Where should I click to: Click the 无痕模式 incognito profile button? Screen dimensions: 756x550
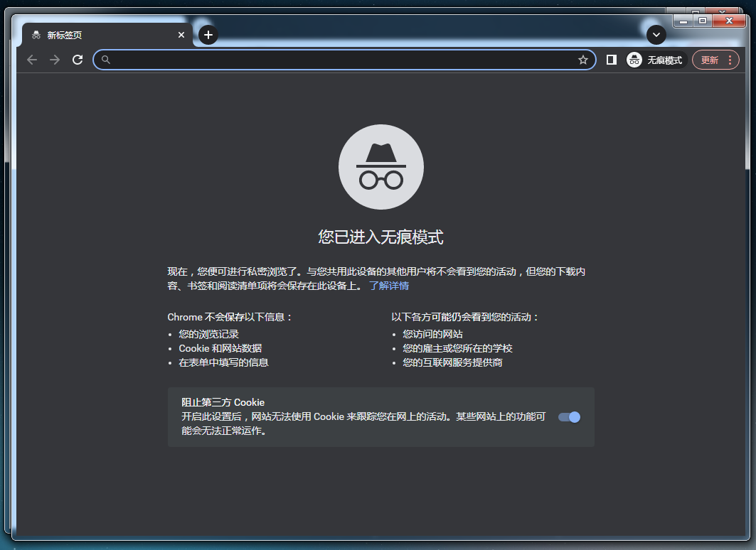tap(656, 60)
